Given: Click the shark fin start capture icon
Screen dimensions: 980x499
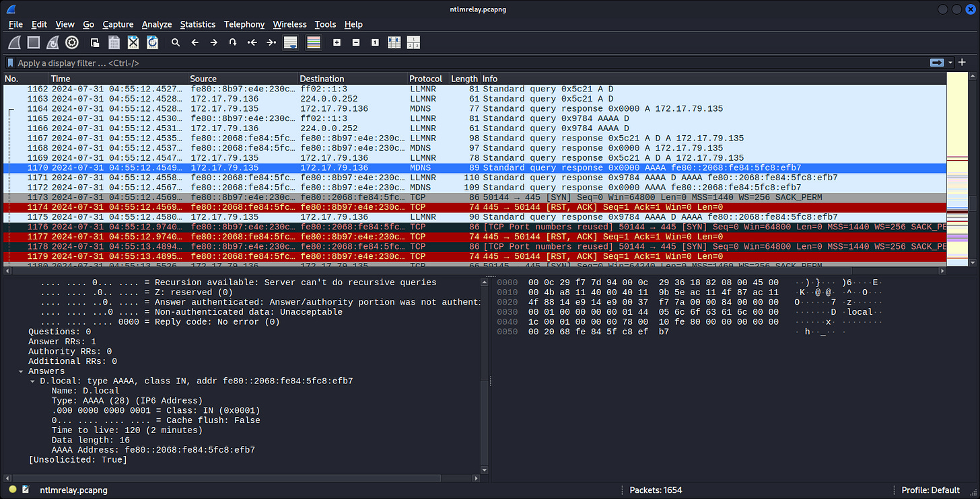Looking at the screenshot, I should pos(14,42).
